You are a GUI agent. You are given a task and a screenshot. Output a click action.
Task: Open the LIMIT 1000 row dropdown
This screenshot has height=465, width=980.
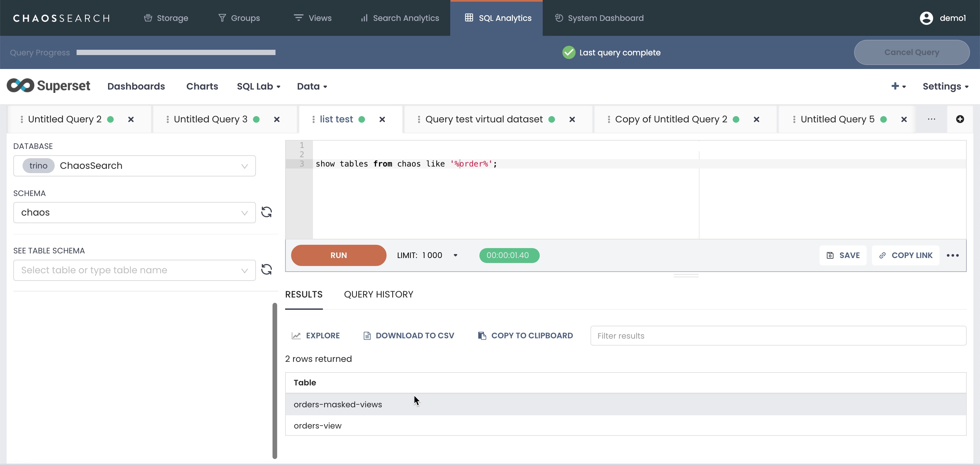[456, 255]
